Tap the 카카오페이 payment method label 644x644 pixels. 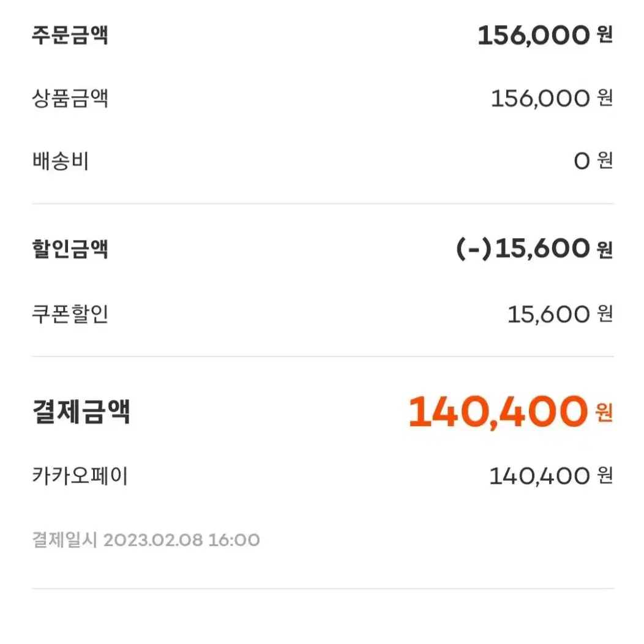pos(80,476)
